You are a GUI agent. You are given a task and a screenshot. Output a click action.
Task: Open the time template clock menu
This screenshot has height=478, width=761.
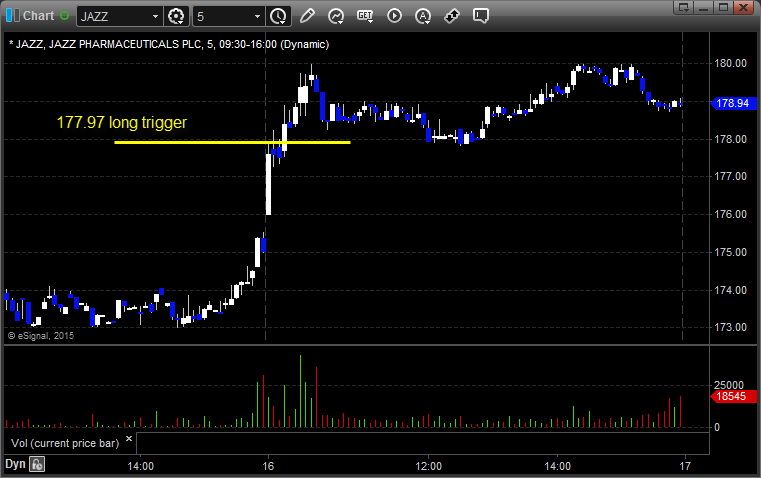point(279,16)
